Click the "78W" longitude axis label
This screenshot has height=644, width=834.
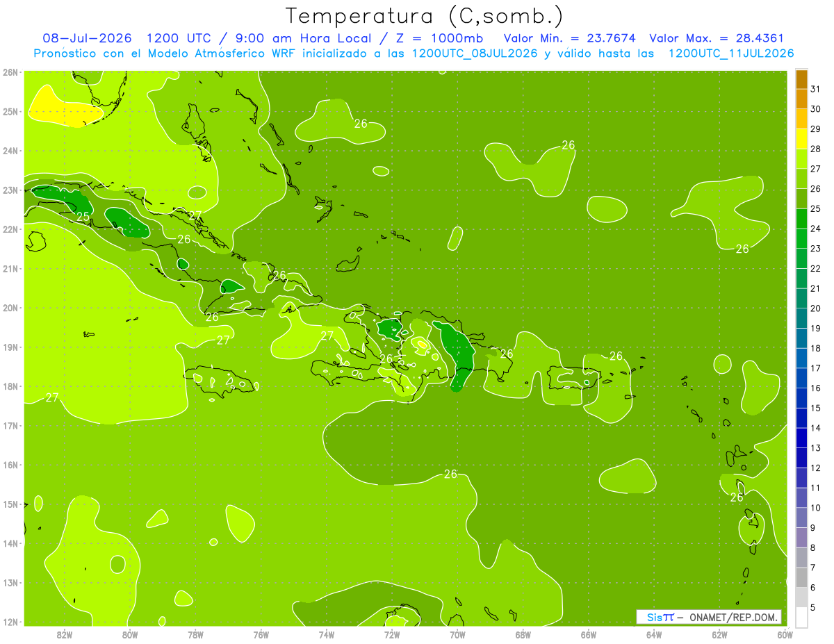(195, 634)
